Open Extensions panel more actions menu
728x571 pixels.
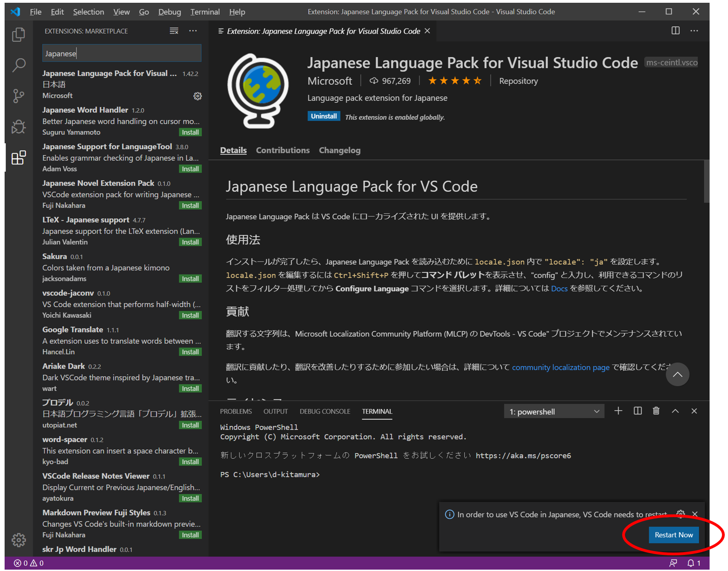coord(193,31)
